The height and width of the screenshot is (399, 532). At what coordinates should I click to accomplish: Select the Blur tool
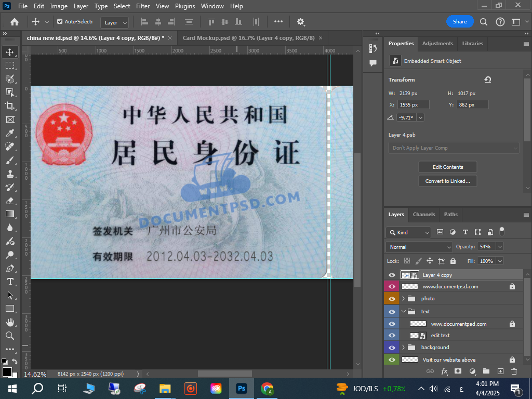coord(10,228)
